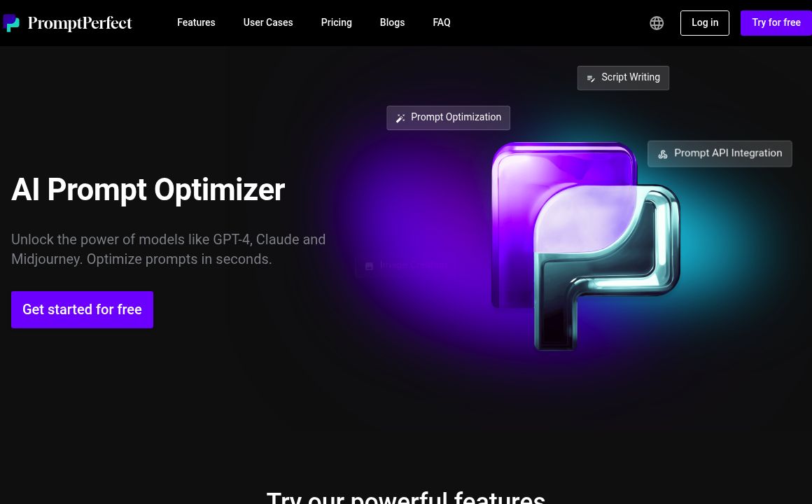The image size is (812, 504).
Task: Click the magic wand icon beside Prompt Optimization
Action: point(400,118)
